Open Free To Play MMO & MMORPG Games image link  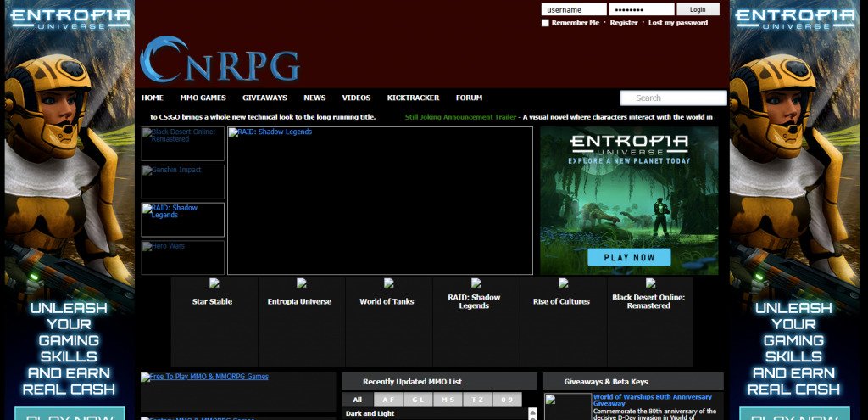[238, 392]
